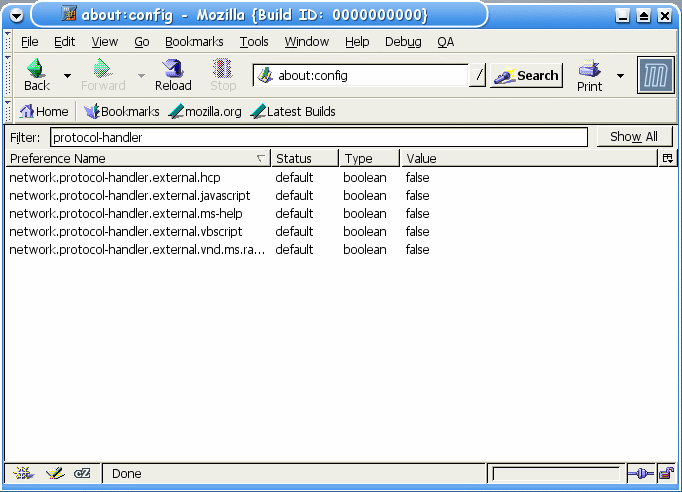
Task: Select network.protocol-handler.external.vnd.ms.ra... preference
Action: [137, 249]
